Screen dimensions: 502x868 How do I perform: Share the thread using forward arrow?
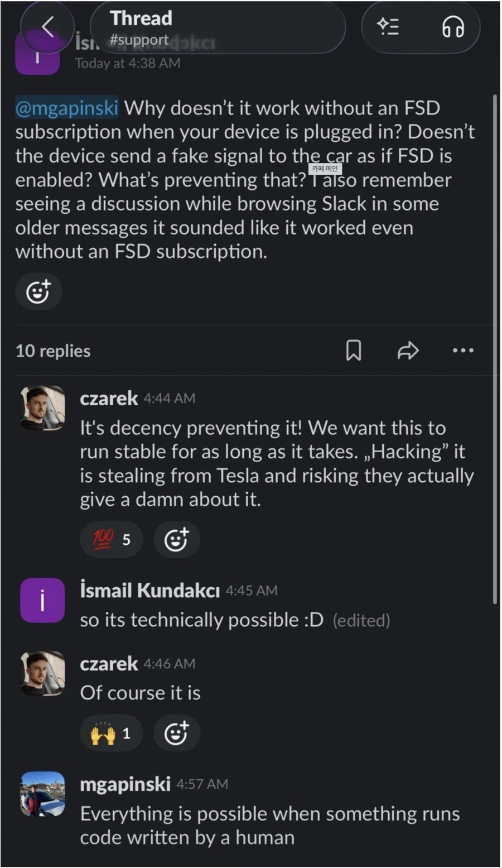click(x=408, y=351)
